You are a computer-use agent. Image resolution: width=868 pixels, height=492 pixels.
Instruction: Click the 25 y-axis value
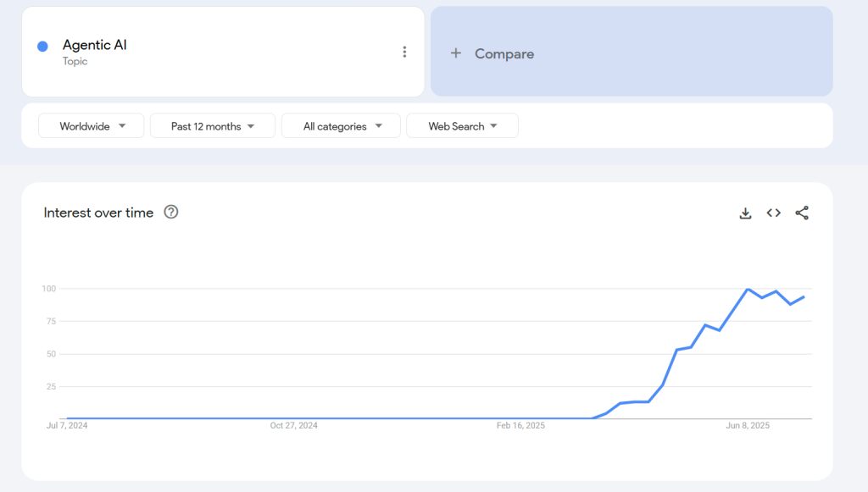tap(52, 386)
